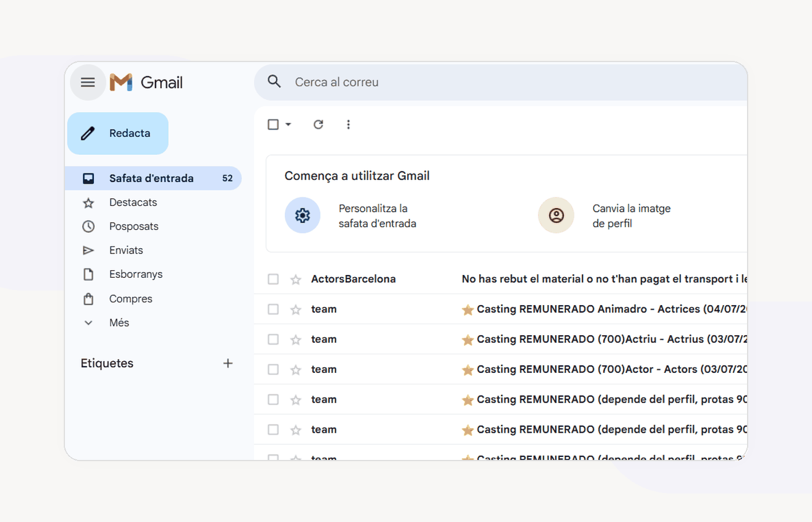This screenshot has width=812, height=522.
Task: Click the Gmail logo
Action: tap(146, 82)
